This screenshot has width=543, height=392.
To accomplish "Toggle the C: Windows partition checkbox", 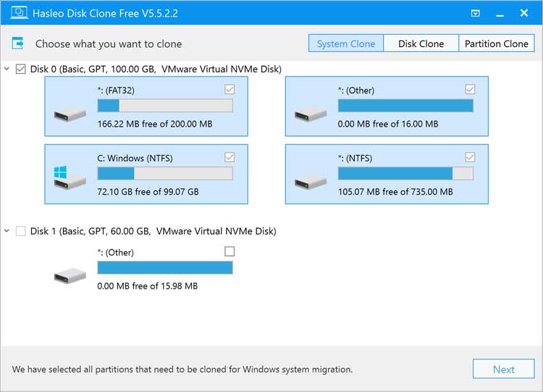I will (230, 157).
